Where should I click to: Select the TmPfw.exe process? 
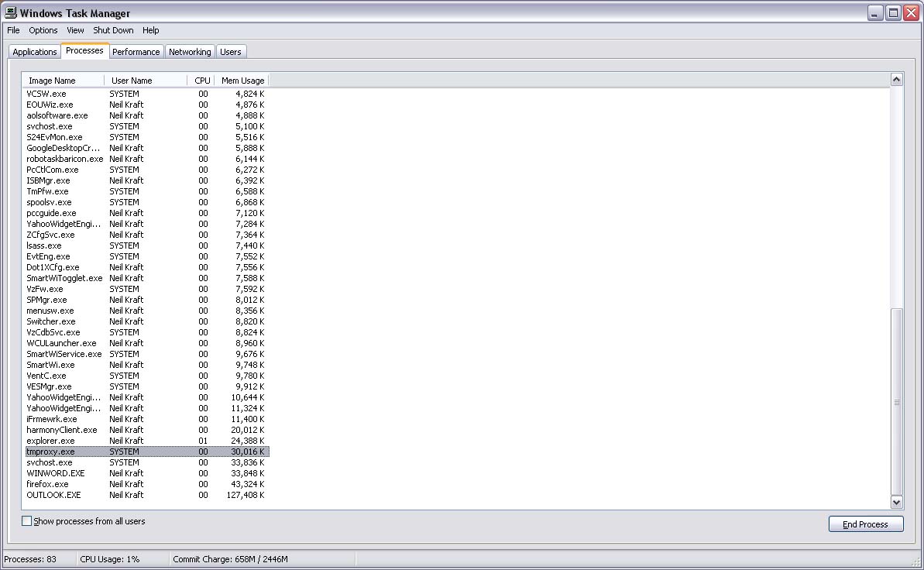[147, 191]
